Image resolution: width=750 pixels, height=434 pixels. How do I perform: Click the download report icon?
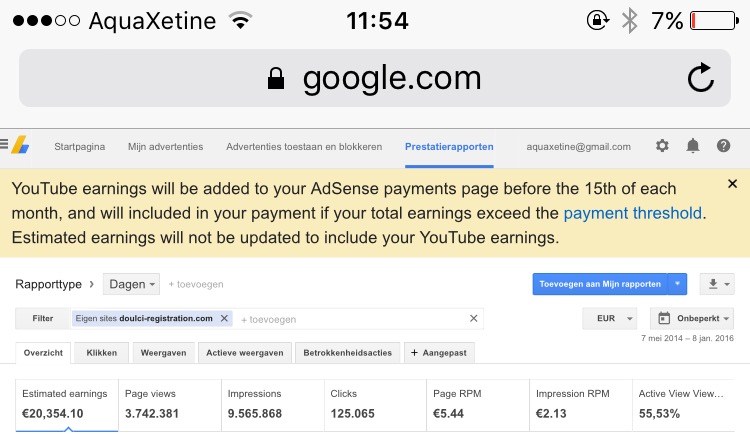tap(717, 284)
